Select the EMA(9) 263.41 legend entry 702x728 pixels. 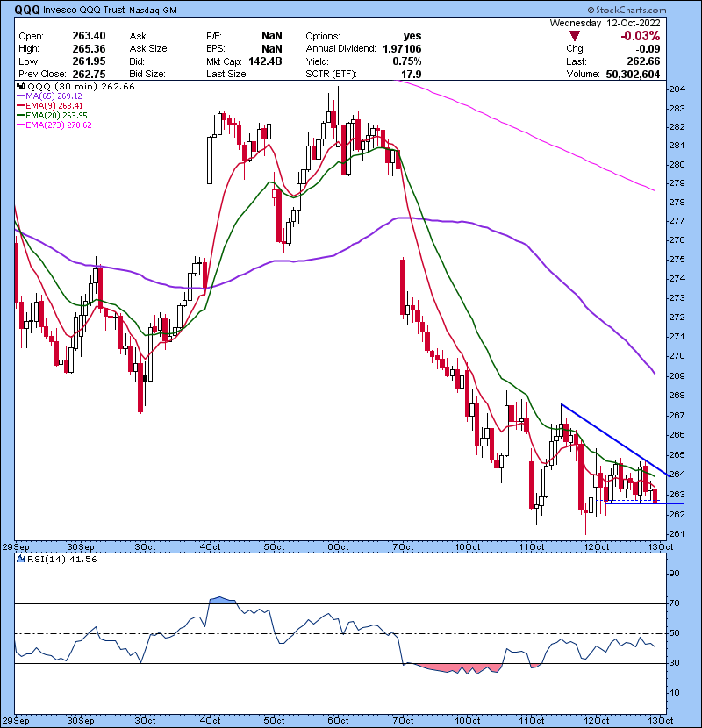49,106
